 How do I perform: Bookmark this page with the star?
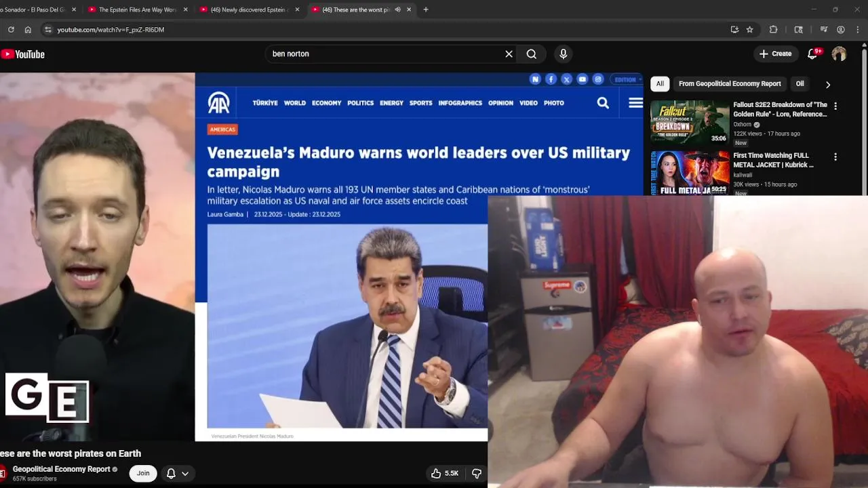click(749, 30)
